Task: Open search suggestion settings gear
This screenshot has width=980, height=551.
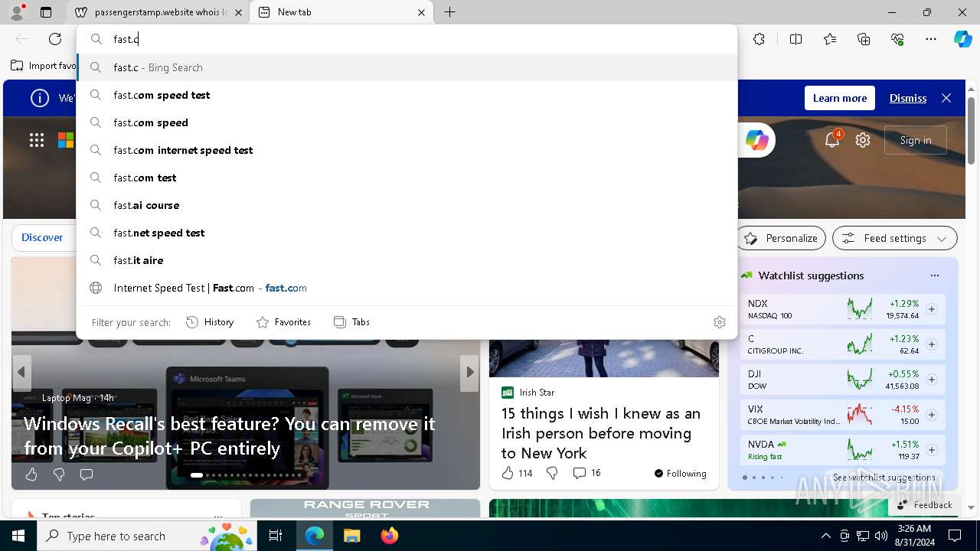Action: coord(719,322)
